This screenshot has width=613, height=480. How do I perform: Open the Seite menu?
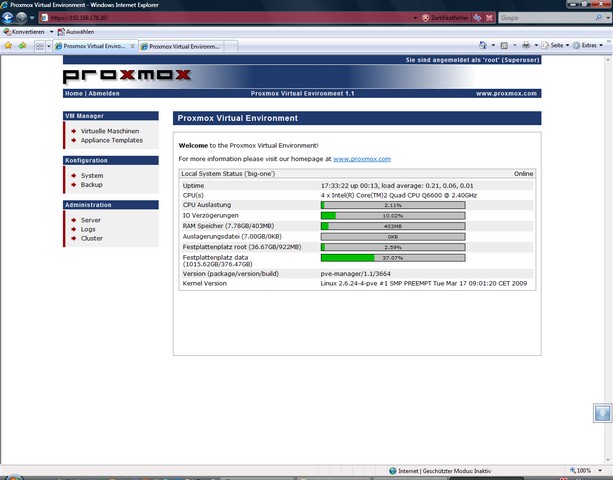(555, 45)
